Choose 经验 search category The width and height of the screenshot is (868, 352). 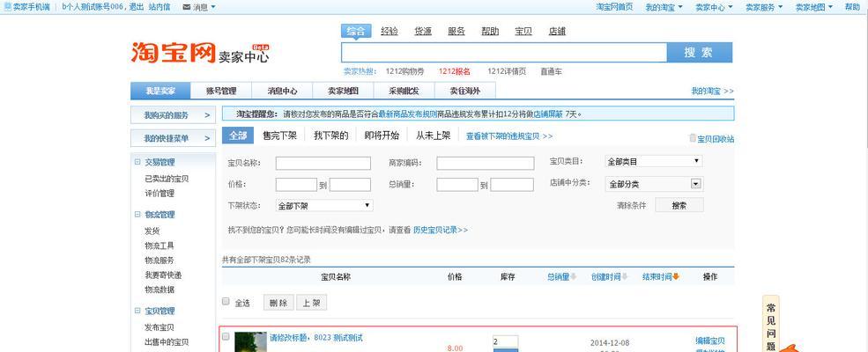[389, 31]
